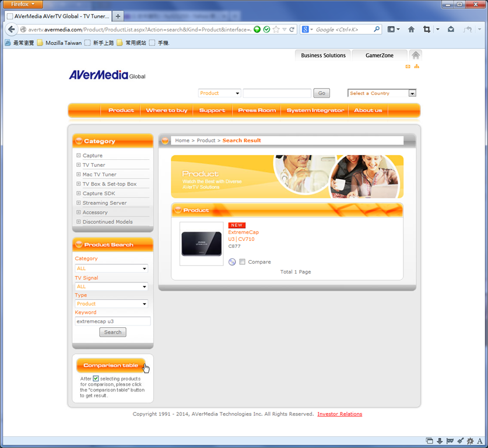Open the Category ALL dropdown in Product Search
The width and height of the screenshot is (488, 448).
[x=111, y=268]
